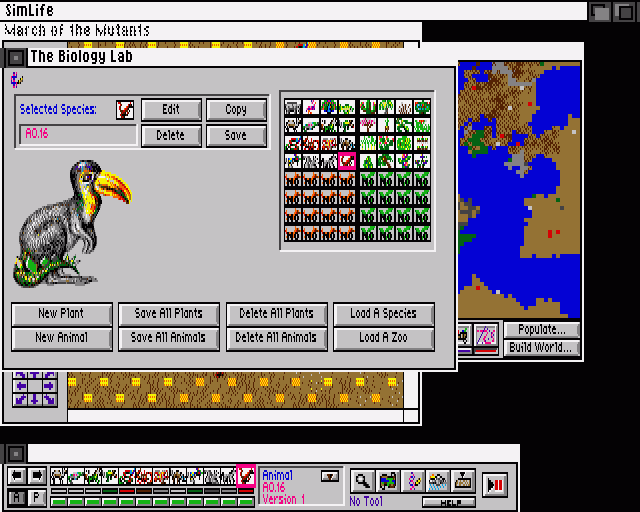Toggle the P plants filter button
This screenshot has width=640, height=512.
click(37, 497)
